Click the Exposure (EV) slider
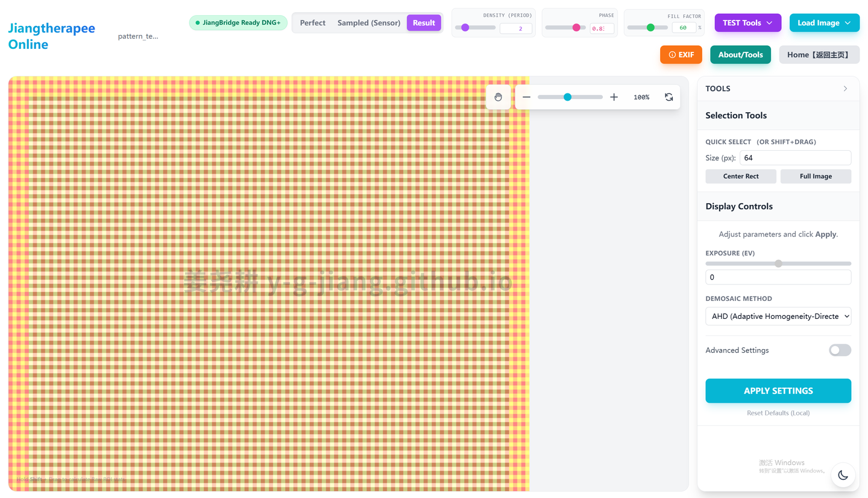868x498 pixels. (x=778, y=263)
